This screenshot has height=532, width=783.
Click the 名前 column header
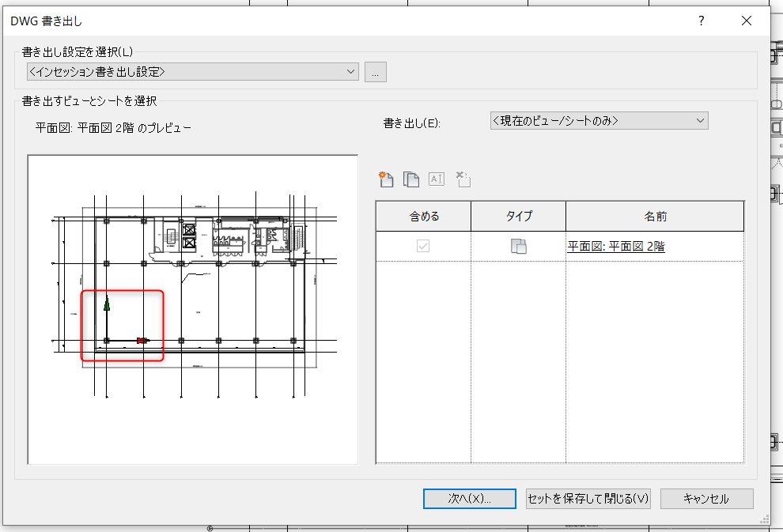[x=655, y=216]
